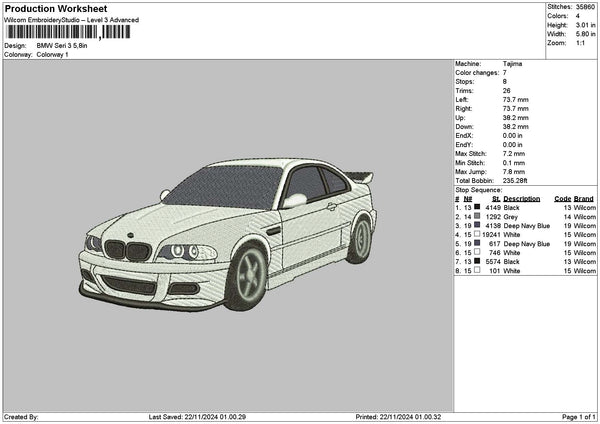Viewport: 600px width, 424px height.
Task: Click the BMW car embroidery preview
Action: click(228, 232)
